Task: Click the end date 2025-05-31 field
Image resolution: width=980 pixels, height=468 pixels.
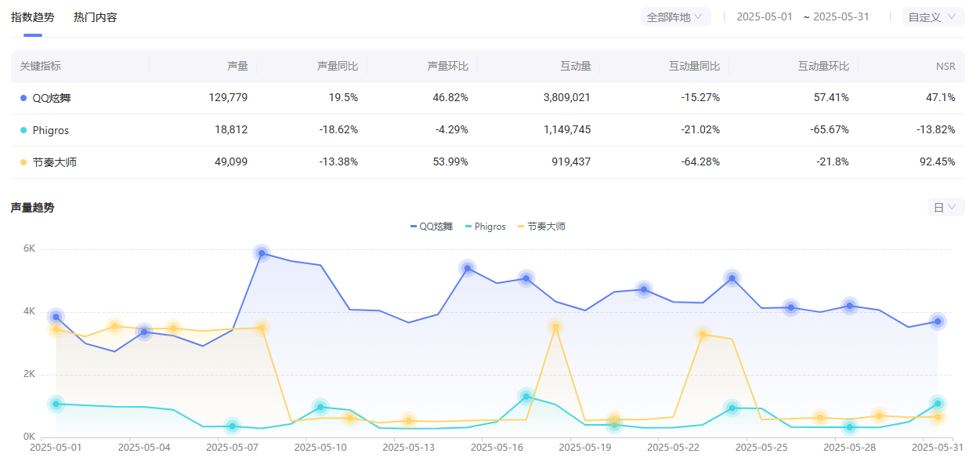Action: pos(841,16)
